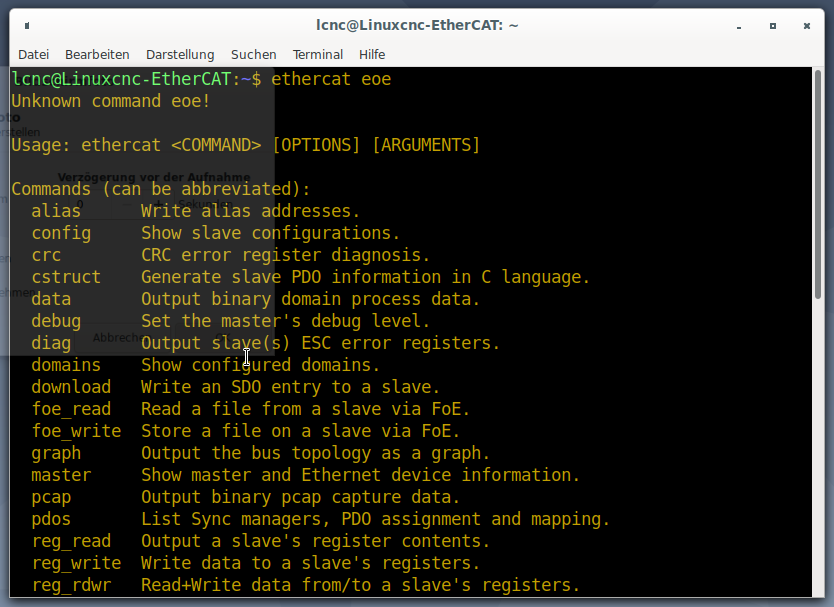Click the terminal vertical scrollbar handle
This screenshot has height=607, width=834.
818,184
